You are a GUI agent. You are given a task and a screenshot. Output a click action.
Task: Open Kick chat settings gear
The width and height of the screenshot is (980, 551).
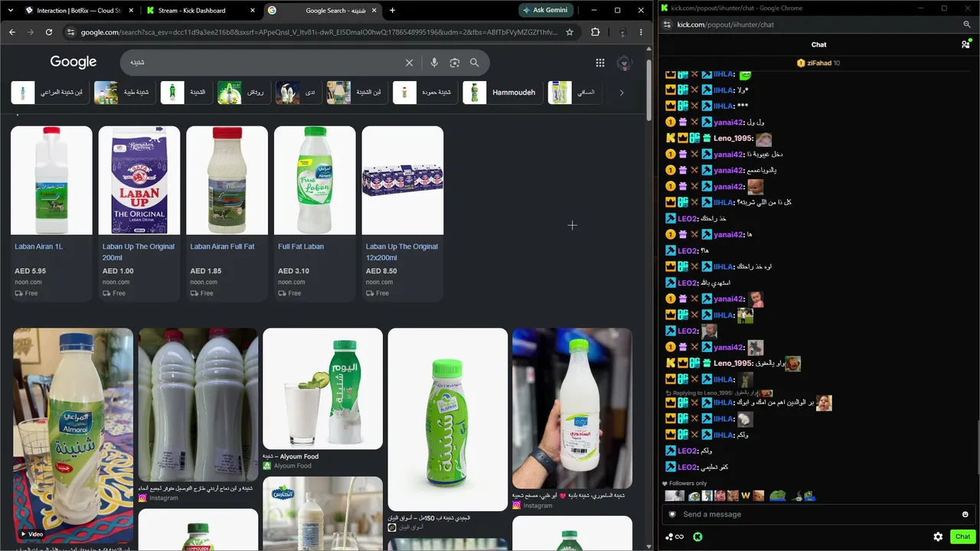click(938, 536)
